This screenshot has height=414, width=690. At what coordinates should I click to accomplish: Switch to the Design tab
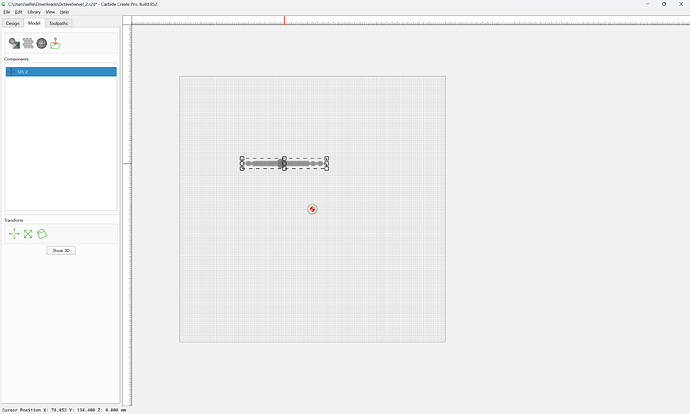click(13, 23)
